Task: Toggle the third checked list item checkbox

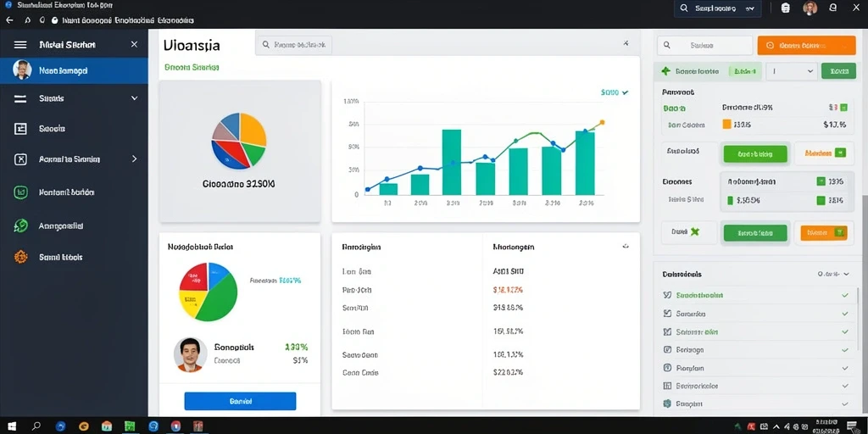Action: (667, 332)
